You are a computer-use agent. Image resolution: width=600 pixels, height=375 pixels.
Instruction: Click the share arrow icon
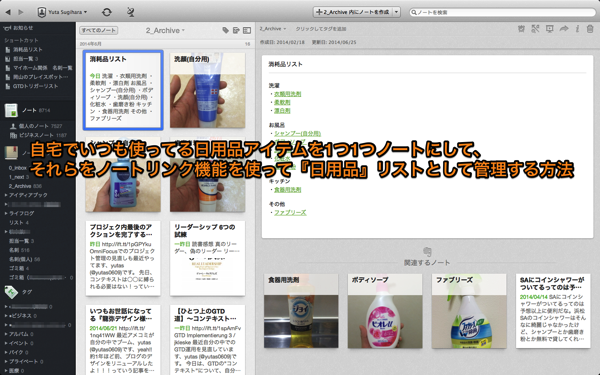coord(564,29)
